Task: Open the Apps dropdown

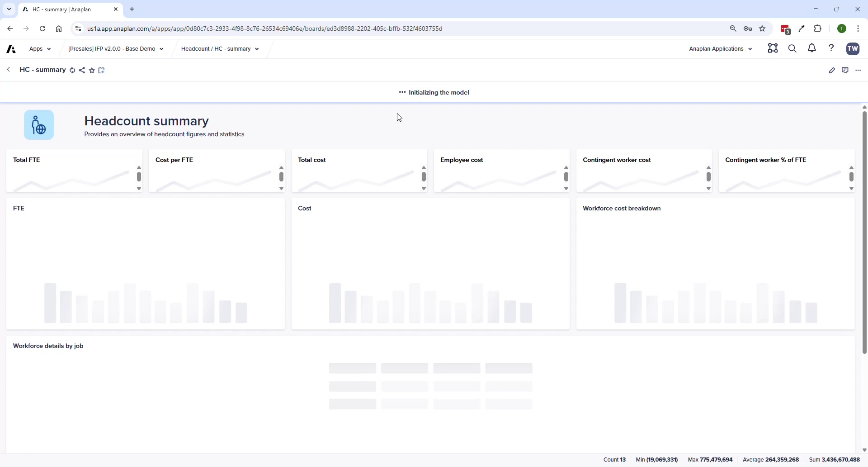Action: pos(40,48)
